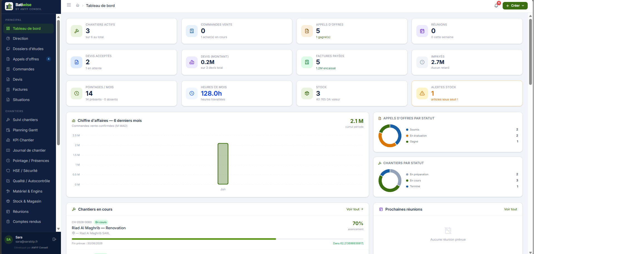
Task: Log out using the icon beside Sara
Action: point(54,239)
